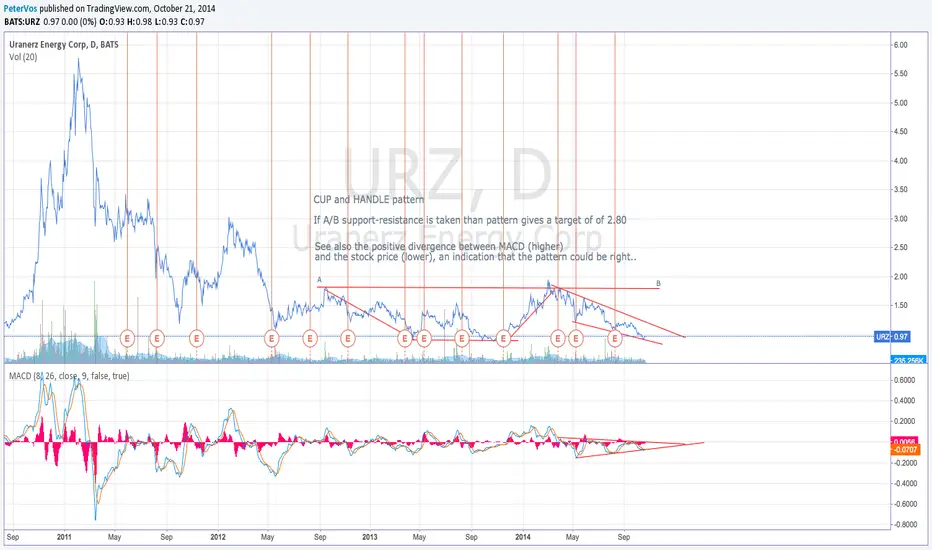This screenshot has width=932, height=550.
Task: Open the PeterVos author profile link
Action: pos(20,9)
